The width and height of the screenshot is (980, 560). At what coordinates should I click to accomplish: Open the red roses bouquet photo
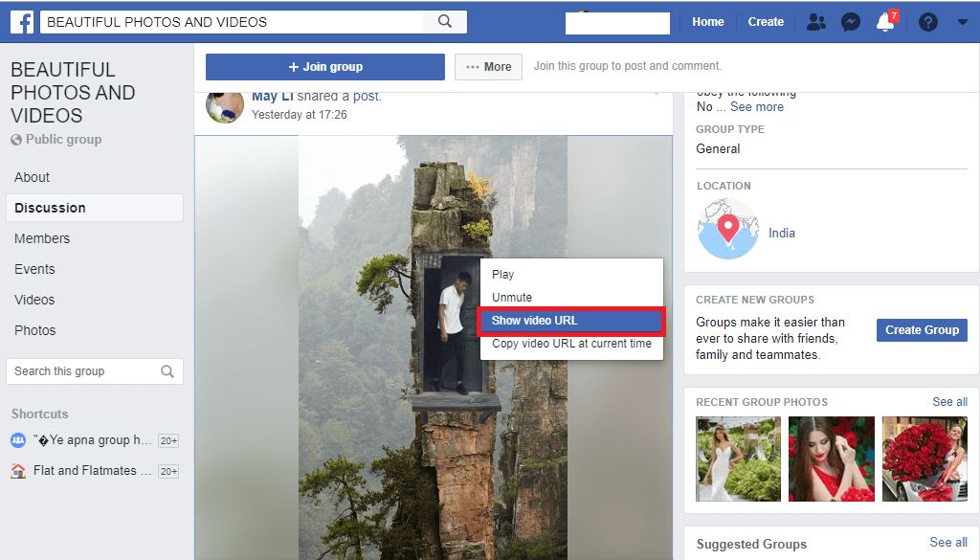(924, 459)
